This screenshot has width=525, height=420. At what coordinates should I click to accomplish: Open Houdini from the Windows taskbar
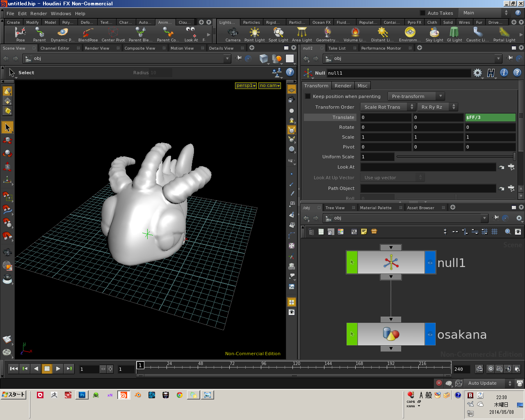(123, 395)
